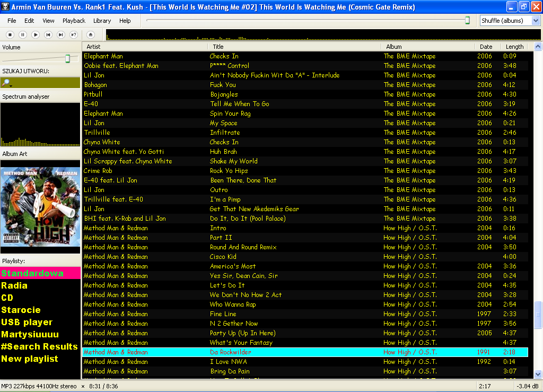Open the Help menu

[125, 21]
